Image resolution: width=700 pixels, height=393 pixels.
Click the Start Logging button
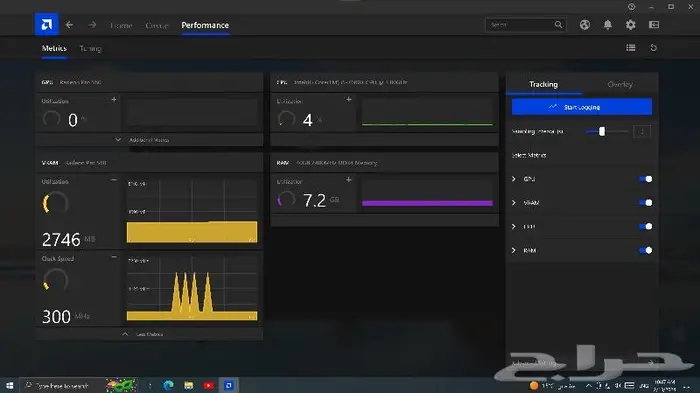[x=582, y=107]
